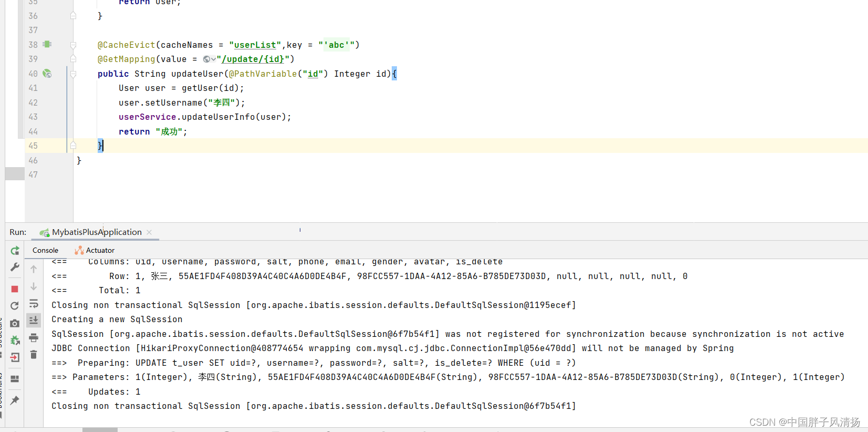Click the "Updates: 1" console line
Screen dimensions: 868x432
96,392
